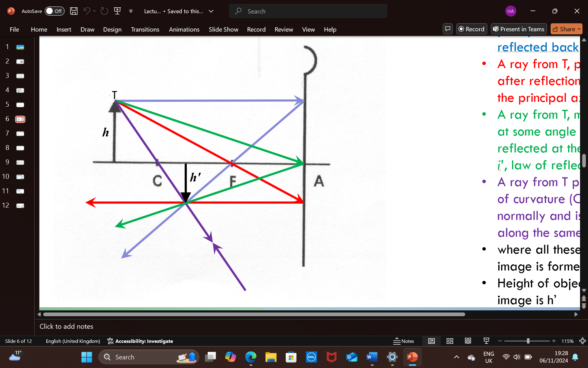
Task: Switch to the Insert tab
Action: pos(64,29)
